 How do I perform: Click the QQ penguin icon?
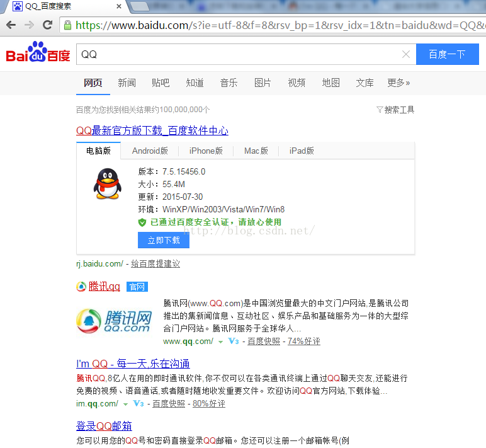point(107,183)
